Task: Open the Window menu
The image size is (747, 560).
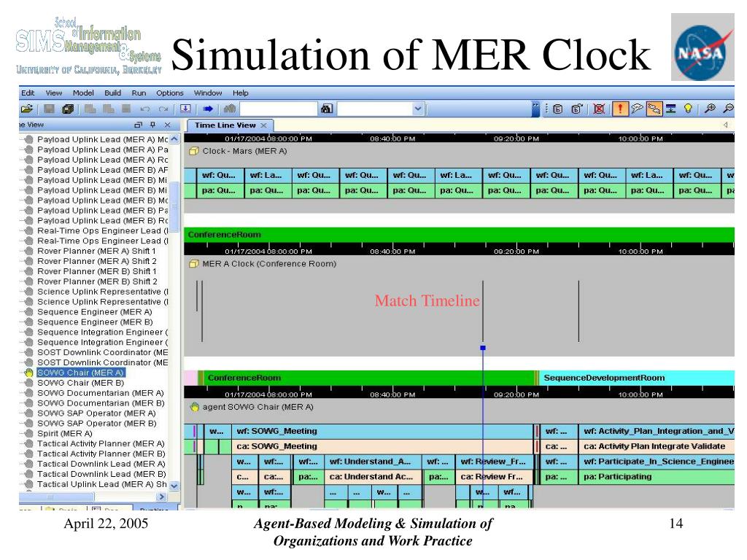Action: click(208, 93)
